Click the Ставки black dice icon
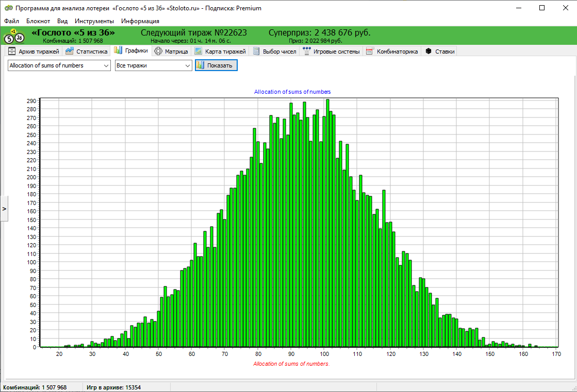This screenshot has width=577, height=392. point(428,52)
